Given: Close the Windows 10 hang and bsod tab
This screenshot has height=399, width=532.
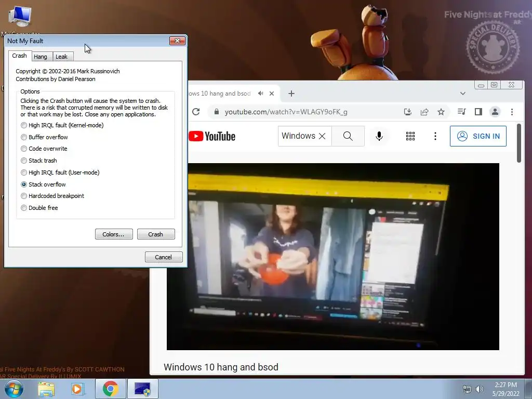Looking at the screenshot, I should (271, 94).
